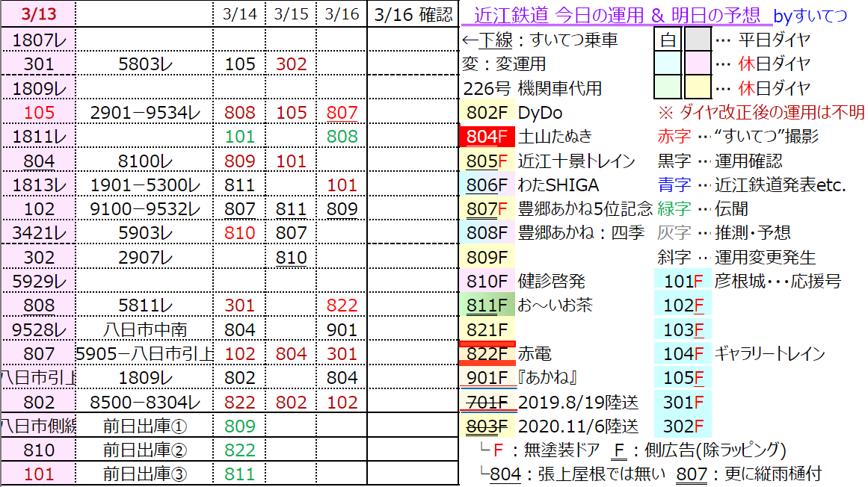Select the 5905−八日市引上 cell
The image size is (868, 487).
tap(144, 354)
